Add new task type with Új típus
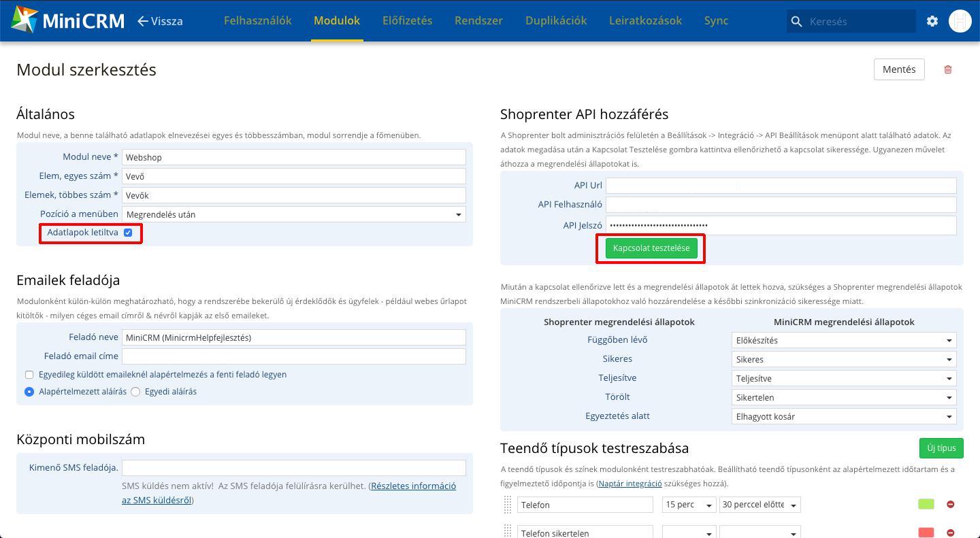Image resolution: width=980 pixels, height=538 pixels. click(941, 448)
